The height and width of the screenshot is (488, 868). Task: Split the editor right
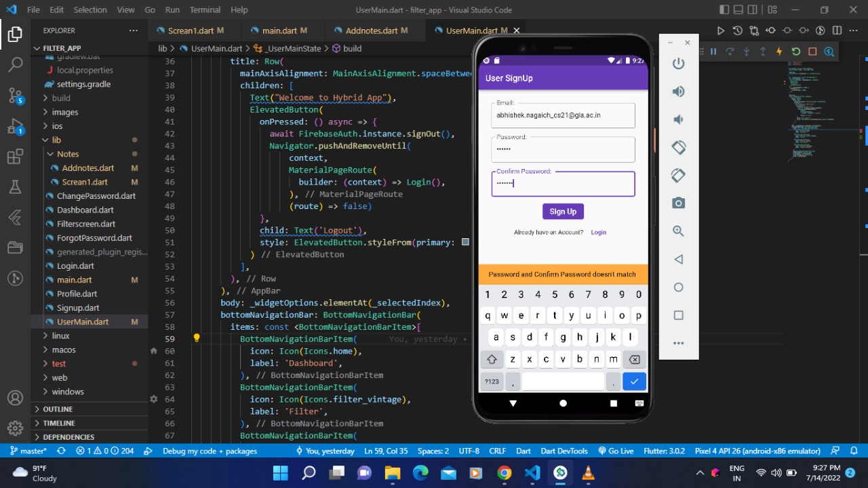coord(837,31)
